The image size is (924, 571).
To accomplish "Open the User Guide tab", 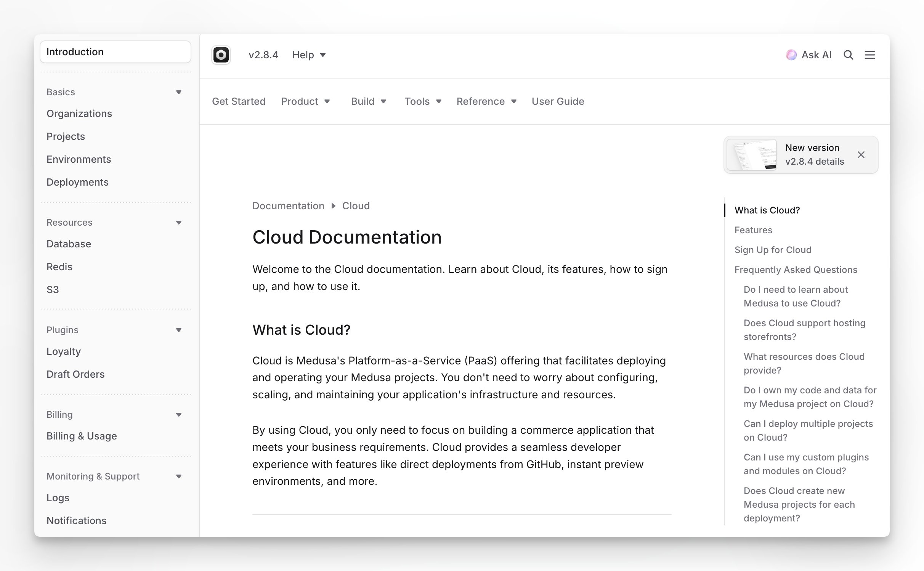I will (x=558, y=101).
